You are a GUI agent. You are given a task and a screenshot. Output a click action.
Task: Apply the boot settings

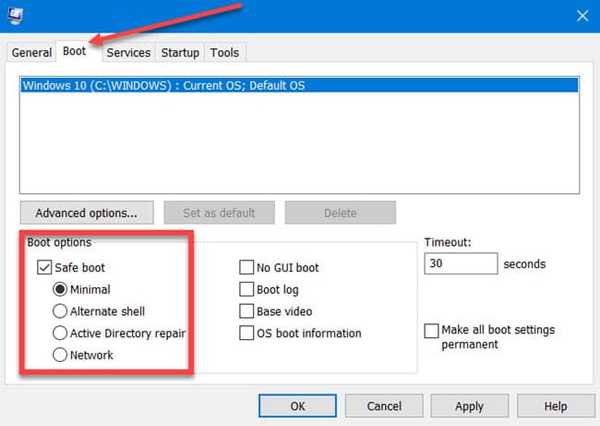click(470, 406)
